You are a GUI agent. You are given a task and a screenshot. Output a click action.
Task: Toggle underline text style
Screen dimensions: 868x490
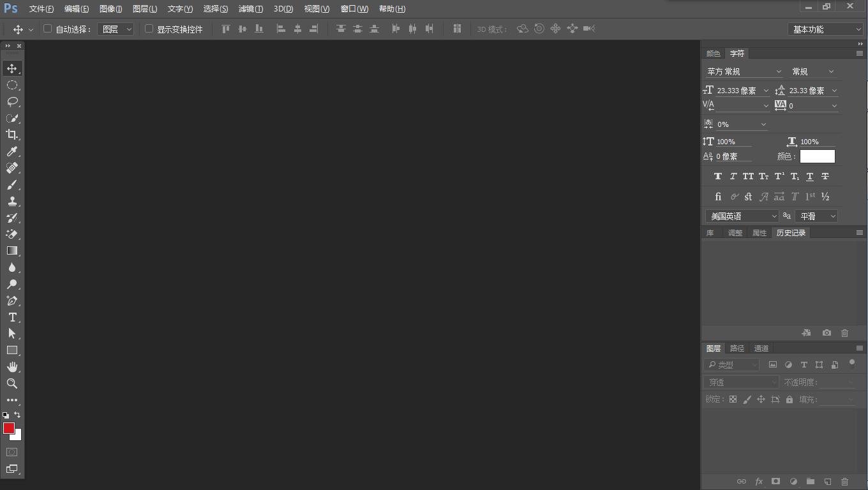[810, 177]
